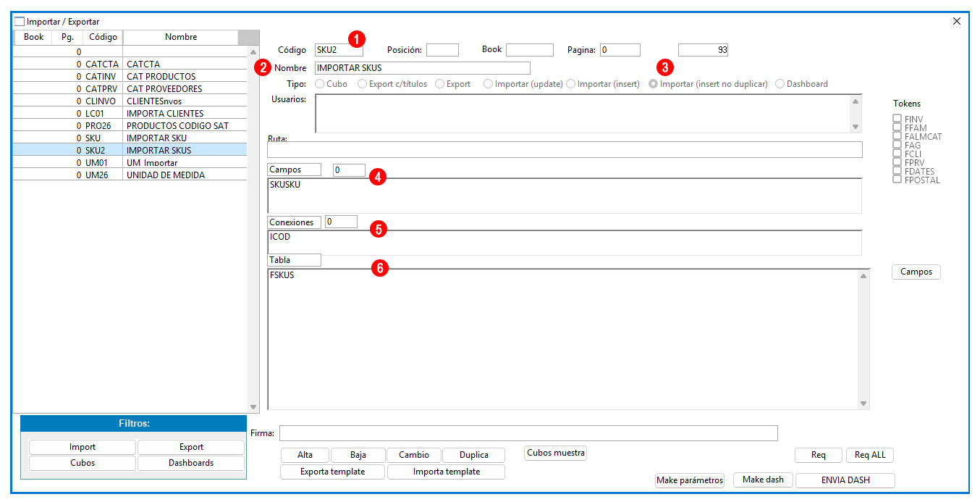Select the CAT PRODUCTOS row
Screen dimensions: 980x502
click(130, 77)
